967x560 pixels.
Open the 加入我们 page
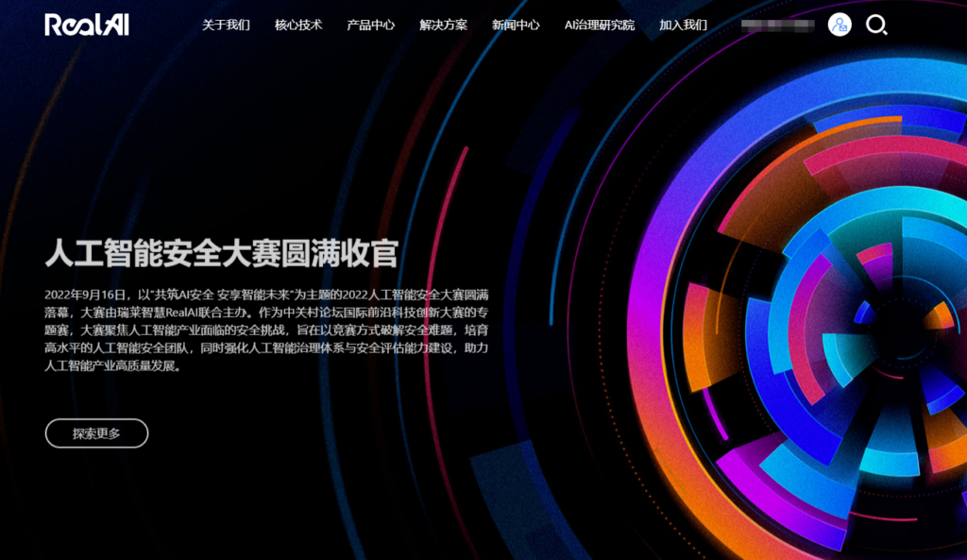pyautogui.click(x=684, y=25)
